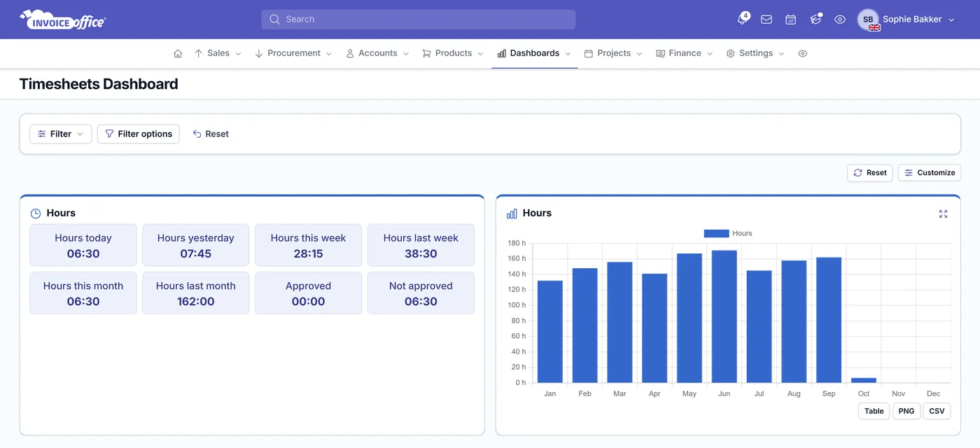This screenshot has height=448, width=980.
Task: Expand the Hours chart to fullscreen
Action: [943, 213]
